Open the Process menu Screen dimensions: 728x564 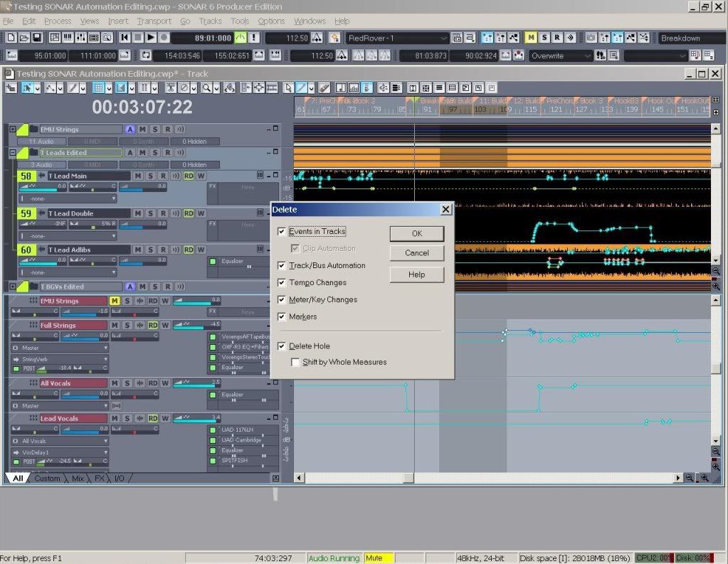(x=58, y=21)
